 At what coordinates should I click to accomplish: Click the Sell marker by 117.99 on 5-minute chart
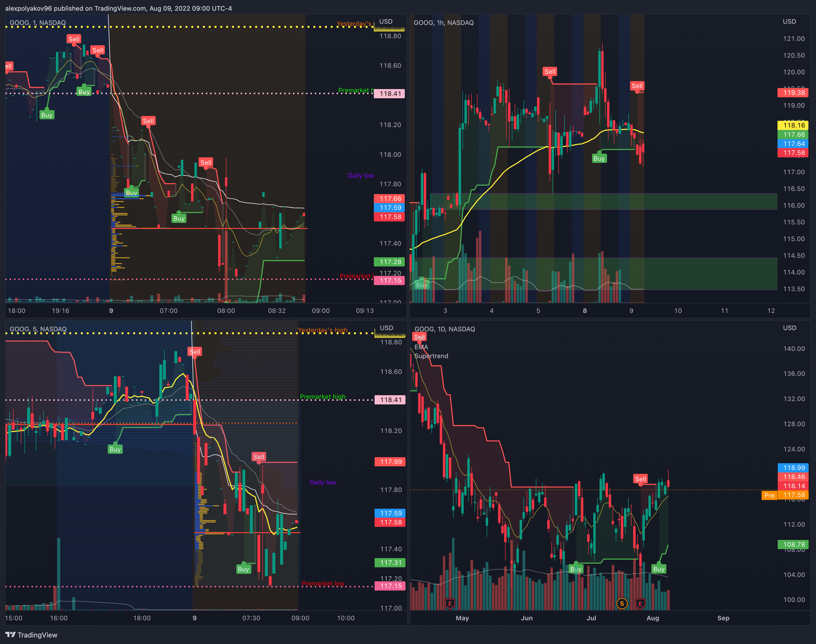(259, 457)
